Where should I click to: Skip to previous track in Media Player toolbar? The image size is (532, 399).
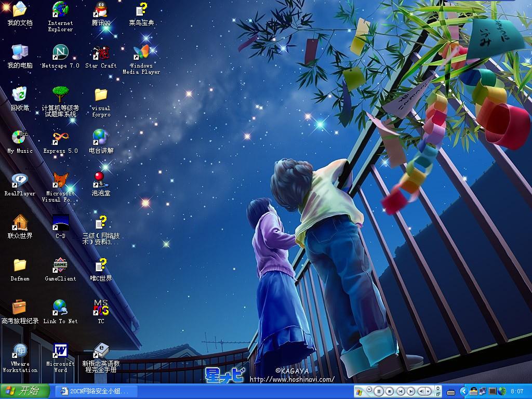tap(401, 392)
